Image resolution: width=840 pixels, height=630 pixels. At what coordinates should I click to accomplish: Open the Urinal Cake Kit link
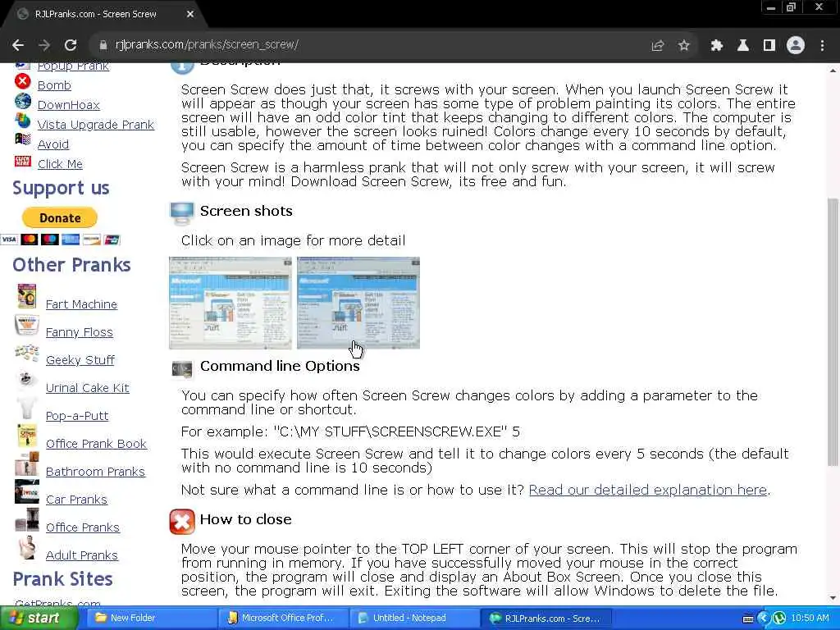[x=87, y=388]
